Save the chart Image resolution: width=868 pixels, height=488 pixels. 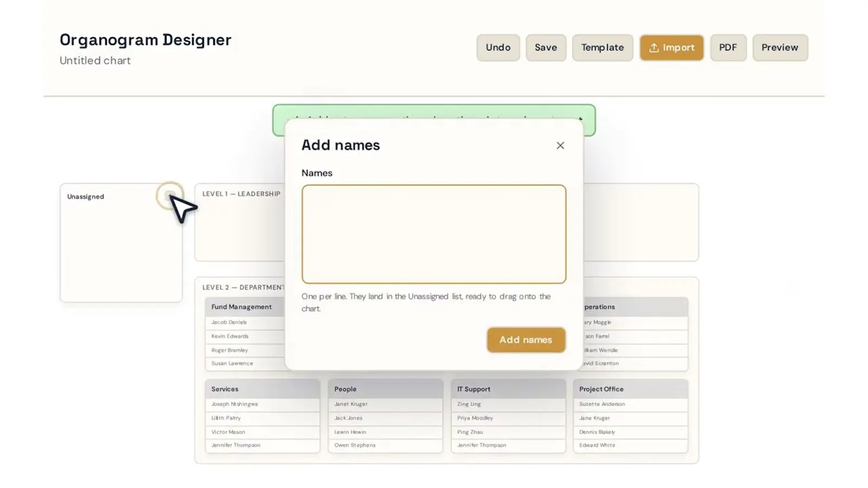click(x=546, y=48)
